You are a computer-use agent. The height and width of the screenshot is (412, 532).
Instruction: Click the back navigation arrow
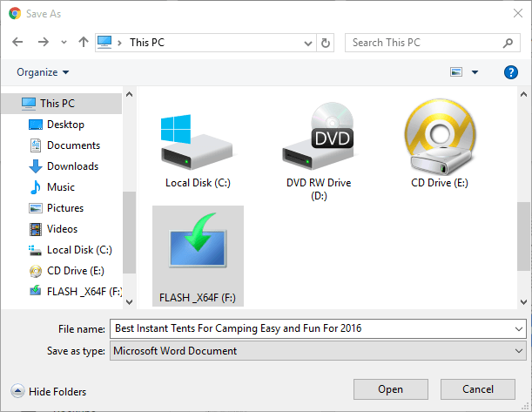[17, 42]
